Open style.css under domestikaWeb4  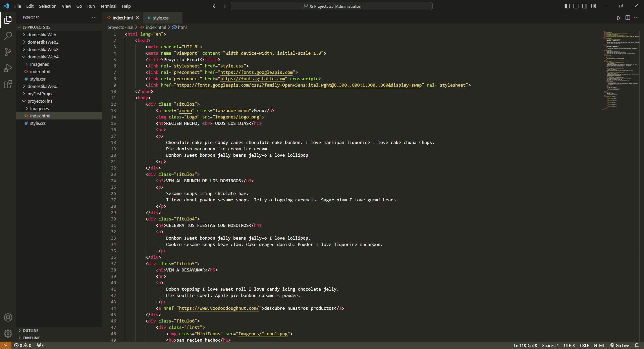point(59,79)
